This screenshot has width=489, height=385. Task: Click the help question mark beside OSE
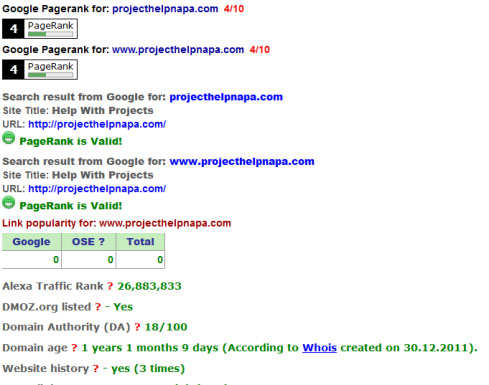[102, 242]
